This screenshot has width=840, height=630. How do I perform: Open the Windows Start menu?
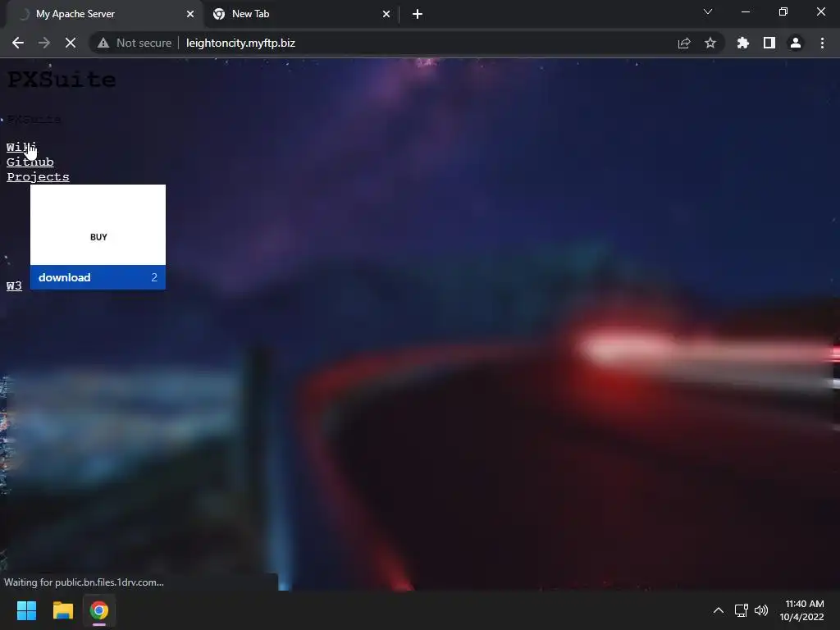click(26, 610)
